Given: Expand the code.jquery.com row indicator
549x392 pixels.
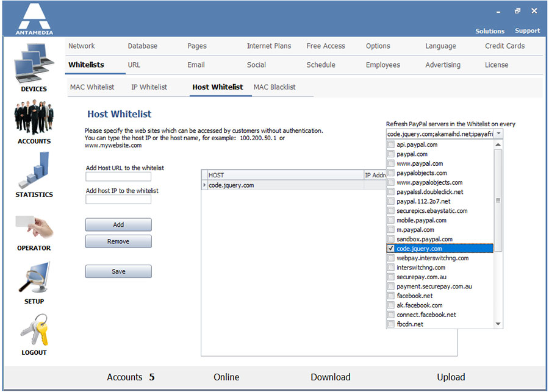Looking at the screenshot, I should click(x=204, y=185).
